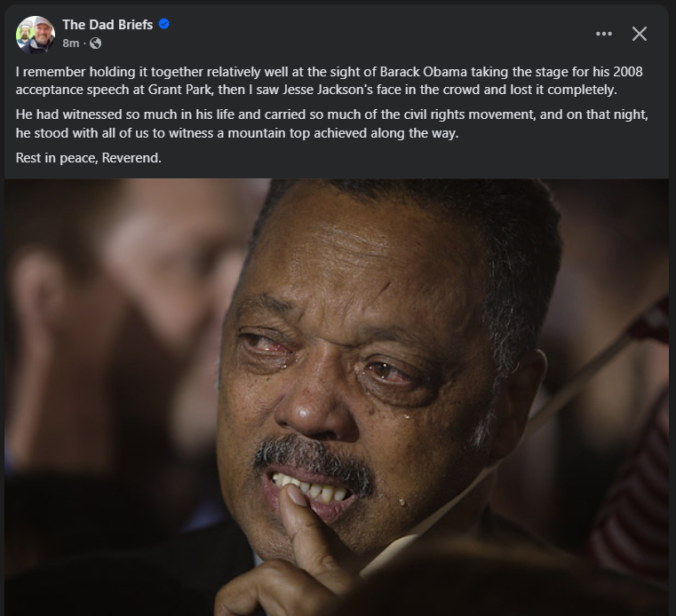Click the first paragraph about Grant Park
The width and height of the screenshot is (676, 616).
[329, 80]
